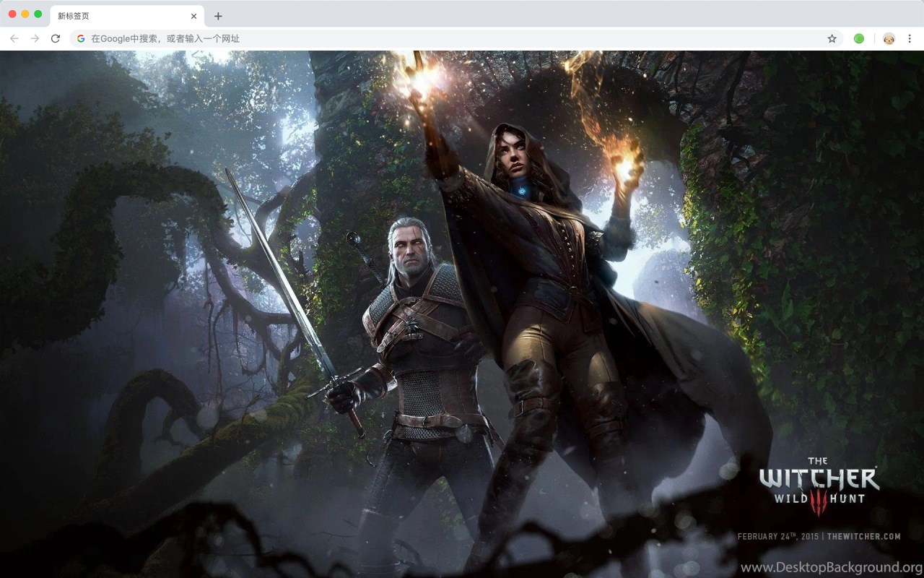This screenshot has height=578, width=924.
Task: Go forward with the forward arrow
Action: (x=35, y=38)
